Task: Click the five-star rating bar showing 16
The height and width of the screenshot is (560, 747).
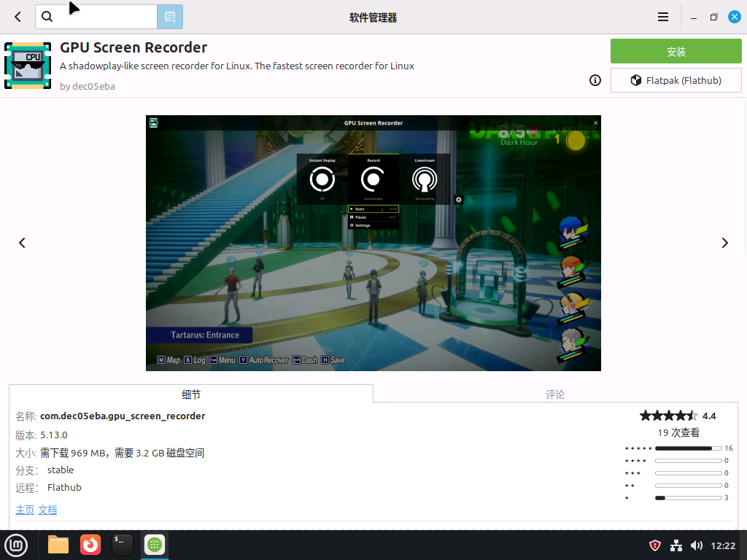Action: tap(689, 448)
